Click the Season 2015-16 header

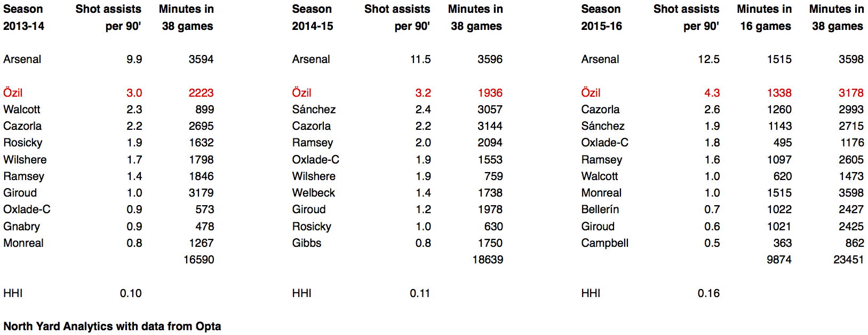click(x=601, y=18)
